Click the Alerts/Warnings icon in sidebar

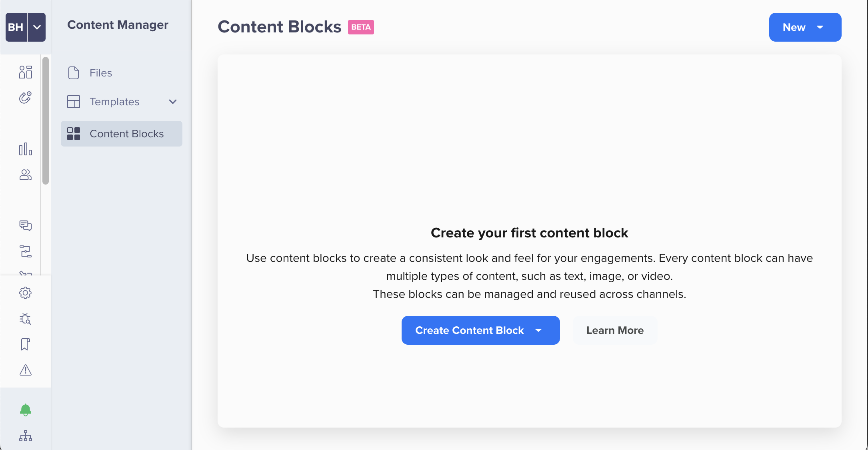[x=25, y=370]
